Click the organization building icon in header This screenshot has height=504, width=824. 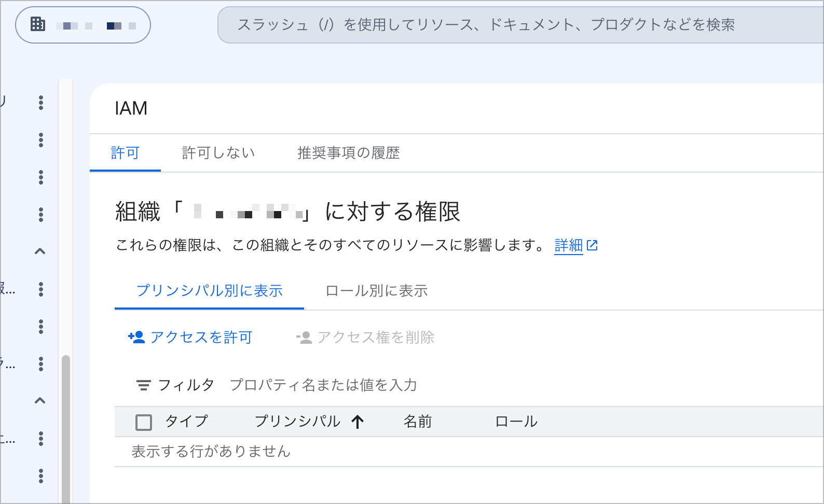point(38,24)
